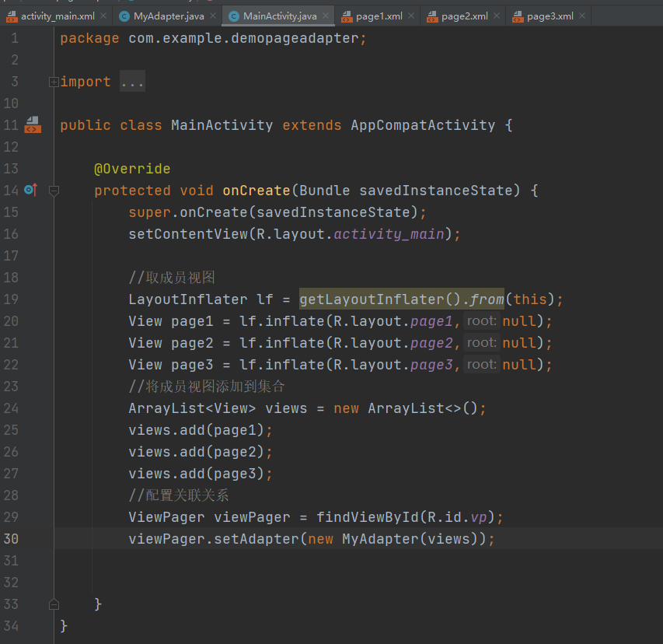Click the collapsed import ellipsis placeholder
This screenshot has width=663, height=644.
(132, 81)
